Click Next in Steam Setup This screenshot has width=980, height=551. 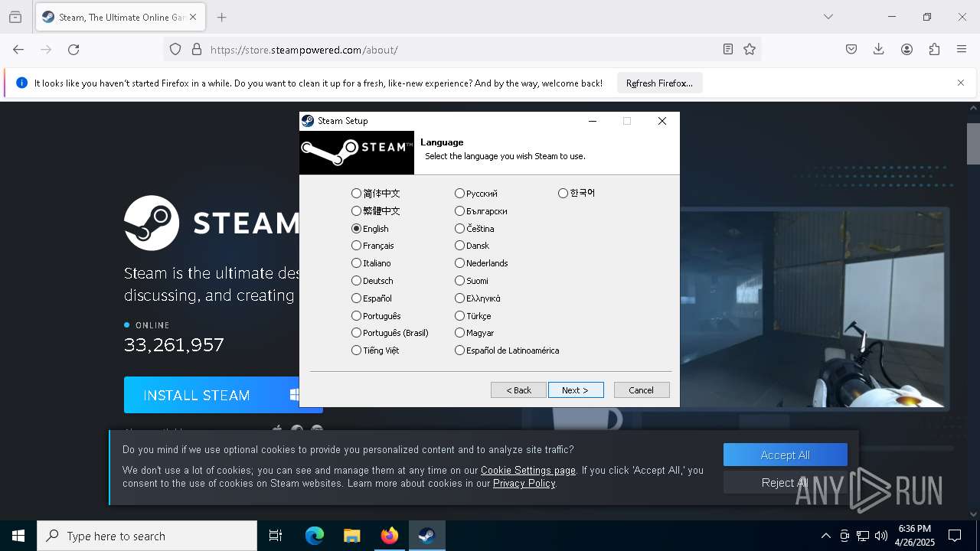(x=576, y=390)
